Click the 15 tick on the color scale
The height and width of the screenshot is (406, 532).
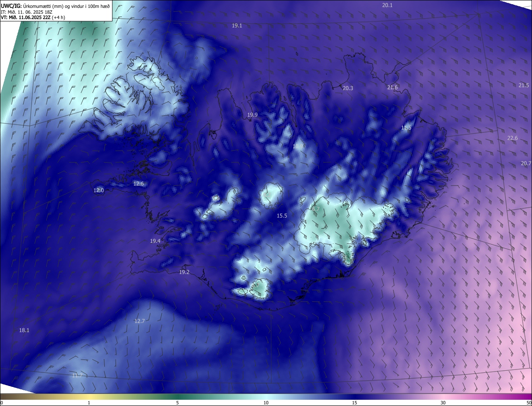point(355,403)
